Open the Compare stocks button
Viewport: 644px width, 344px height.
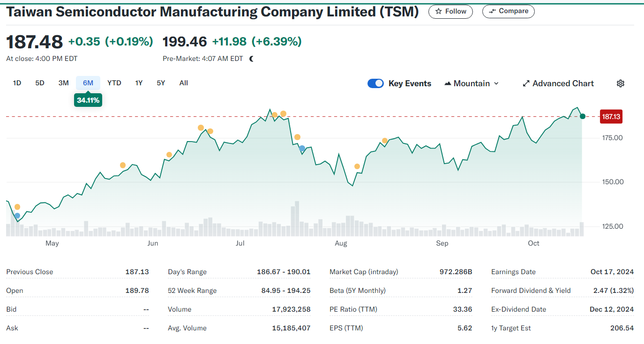coord(508,11)
